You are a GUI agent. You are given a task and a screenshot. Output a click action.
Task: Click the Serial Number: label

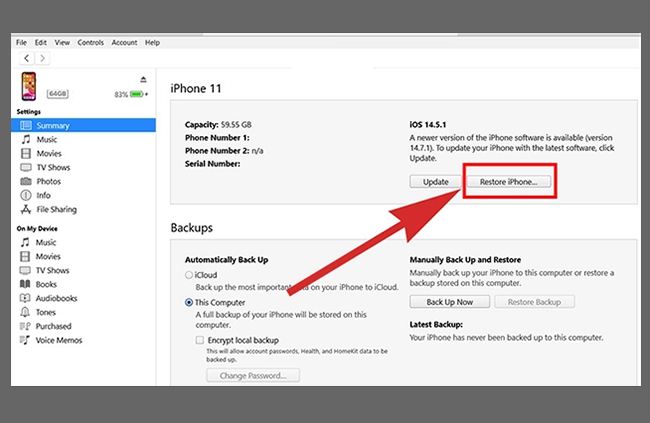212,164
